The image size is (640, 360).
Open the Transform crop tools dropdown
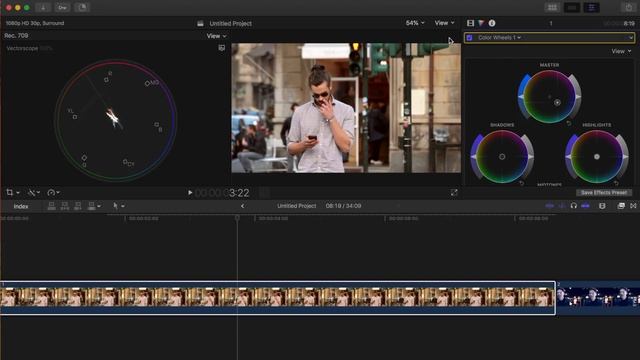[x=13, y=192]
